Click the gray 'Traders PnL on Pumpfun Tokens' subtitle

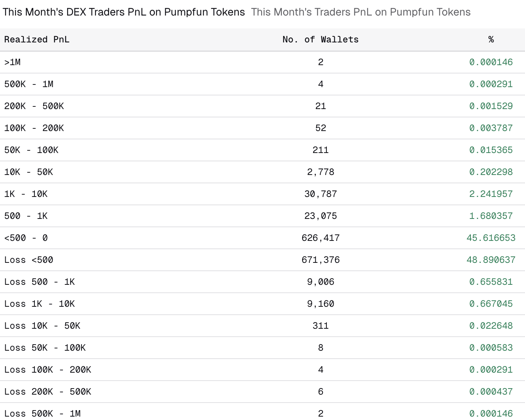(360, 12)
